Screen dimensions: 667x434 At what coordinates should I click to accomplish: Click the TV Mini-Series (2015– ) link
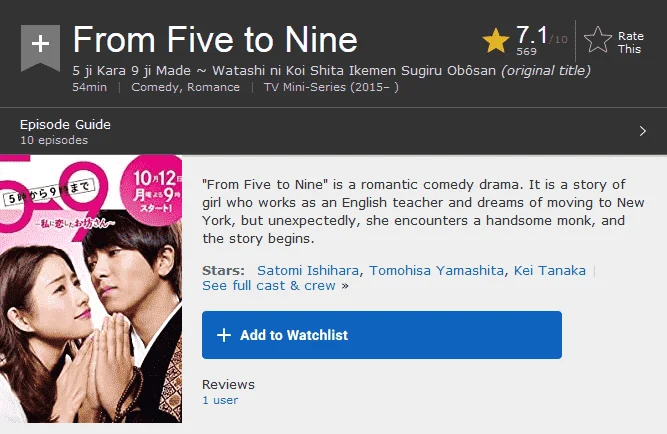click(331, 87)
